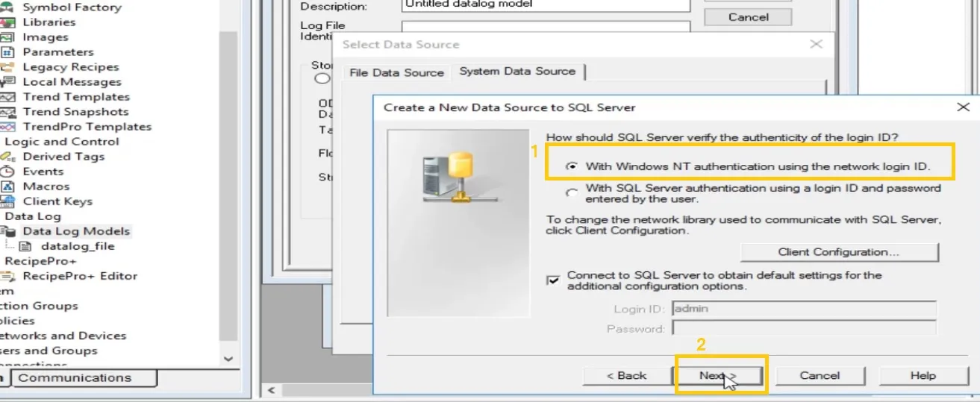Switch to System Data Source tab
980x402 pixels.
pyautogui.click(x=517, y=72)
